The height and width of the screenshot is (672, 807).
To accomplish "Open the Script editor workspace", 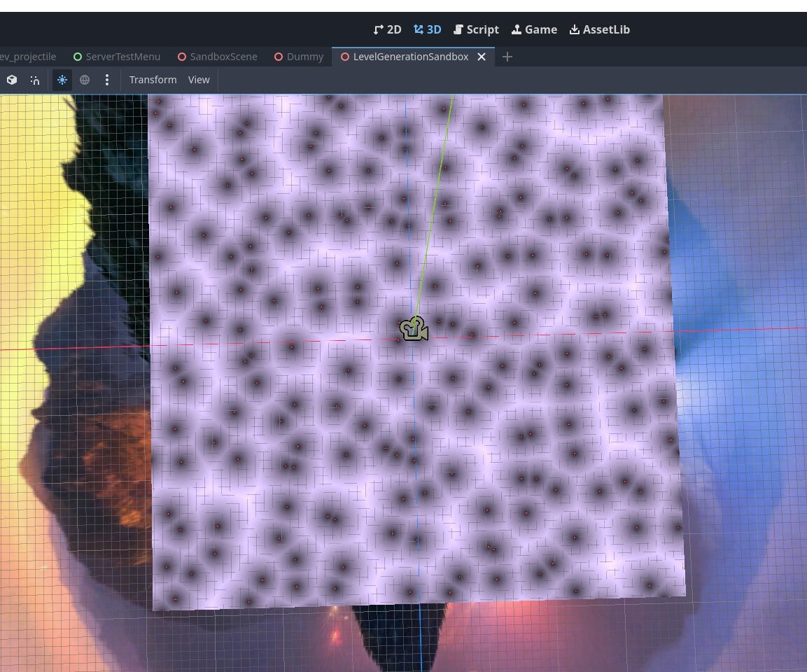I will pyautogui.click(x=476, y=29).
